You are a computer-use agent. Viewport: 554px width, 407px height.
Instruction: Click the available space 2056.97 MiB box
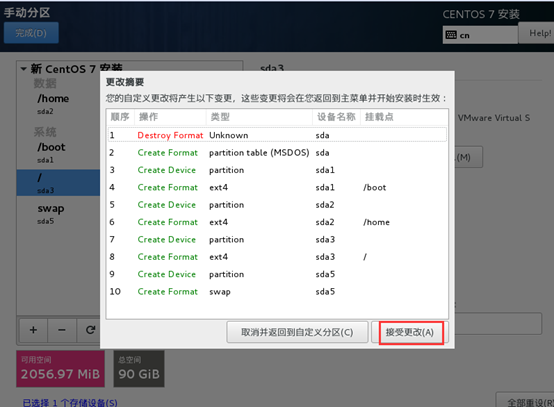click(60, 369)
